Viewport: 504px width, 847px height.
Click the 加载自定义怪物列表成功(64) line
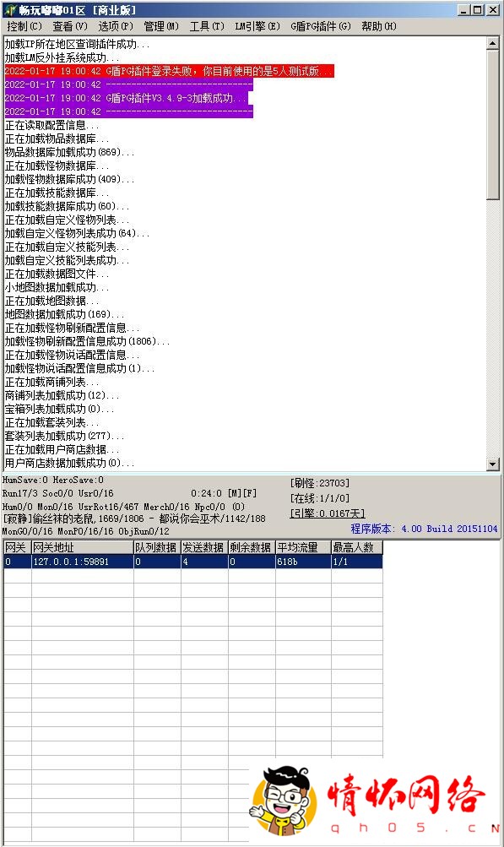pos(77,233)
